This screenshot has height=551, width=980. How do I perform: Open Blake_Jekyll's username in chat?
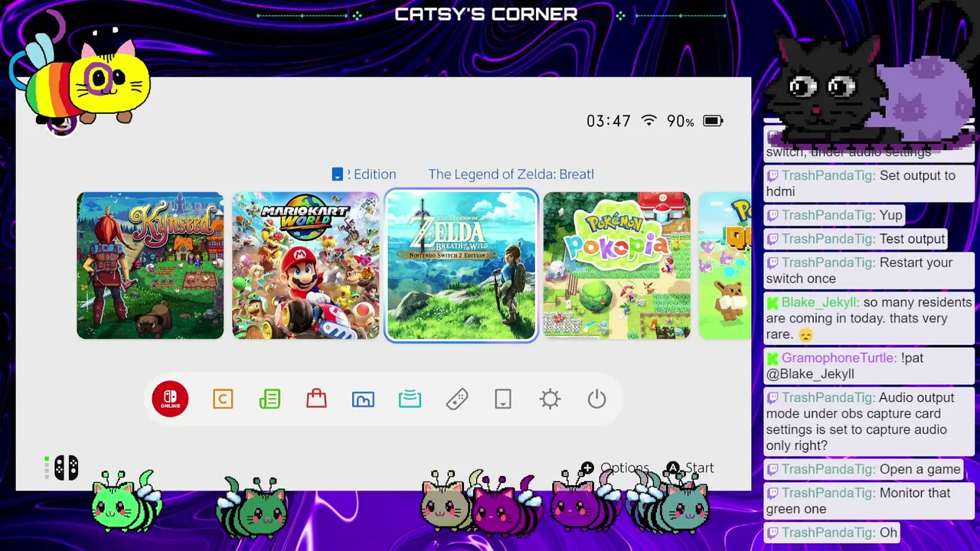pos(818,302)
